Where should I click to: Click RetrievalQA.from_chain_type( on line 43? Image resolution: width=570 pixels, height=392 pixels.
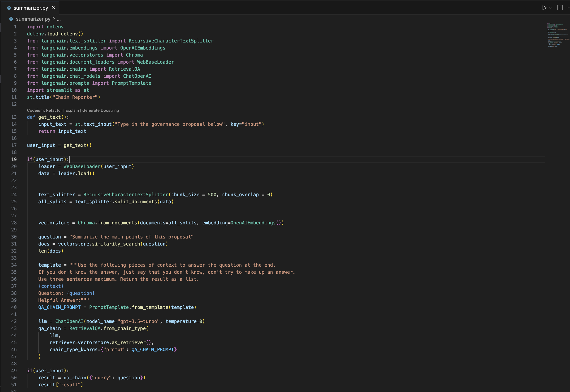109,329
